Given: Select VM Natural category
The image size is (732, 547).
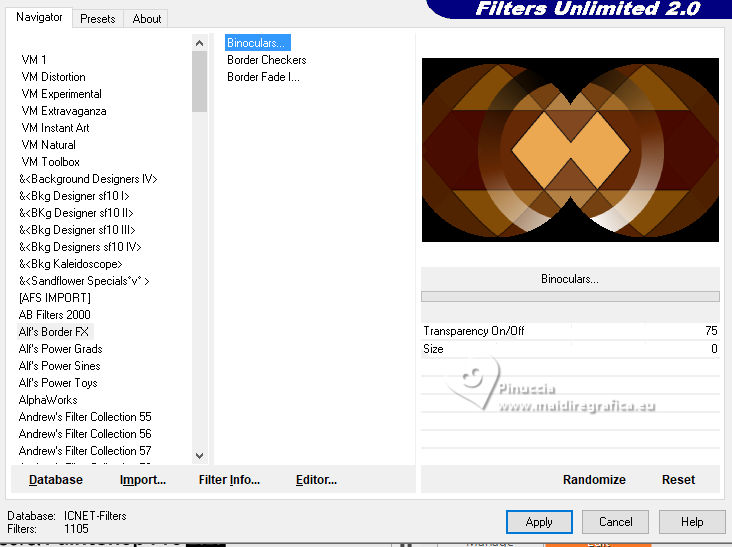Looking at the screenshot, I should [x=48, y=145].
